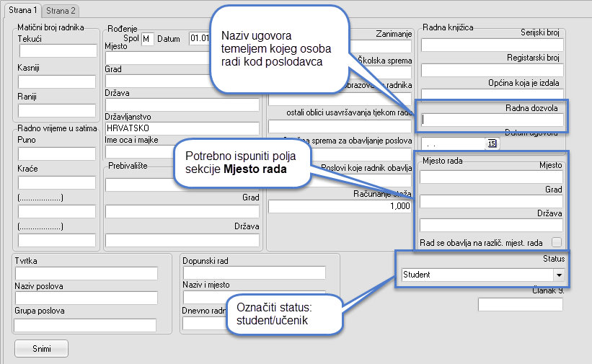
Task: Focus the Ime oca i majke field
Action: tap(140, 152)
